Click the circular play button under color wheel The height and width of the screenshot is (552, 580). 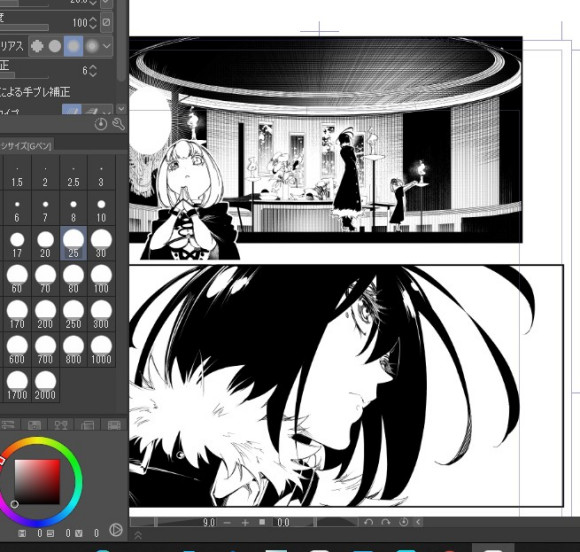(x=116, y=530)
